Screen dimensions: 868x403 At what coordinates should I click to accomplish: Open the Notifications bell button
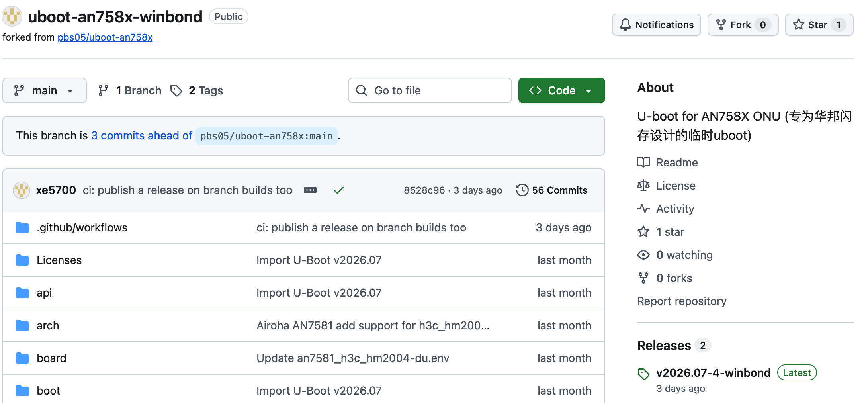(x=656, y=25)
